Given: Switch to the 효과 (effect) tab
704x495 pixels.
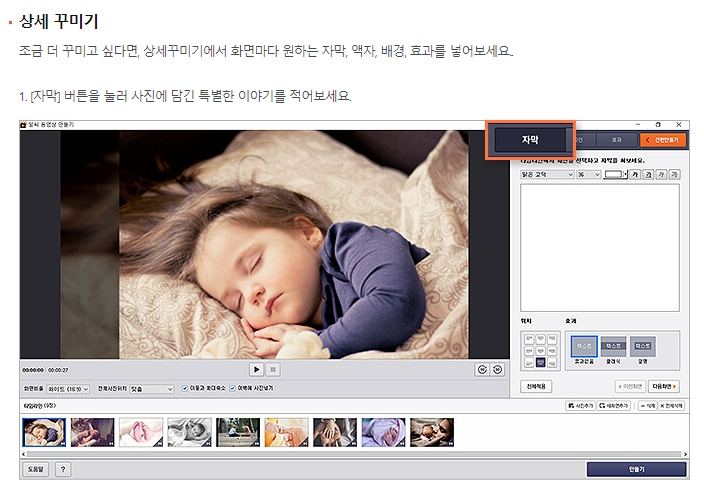Looking at the screenshot, I should (616, 140).
